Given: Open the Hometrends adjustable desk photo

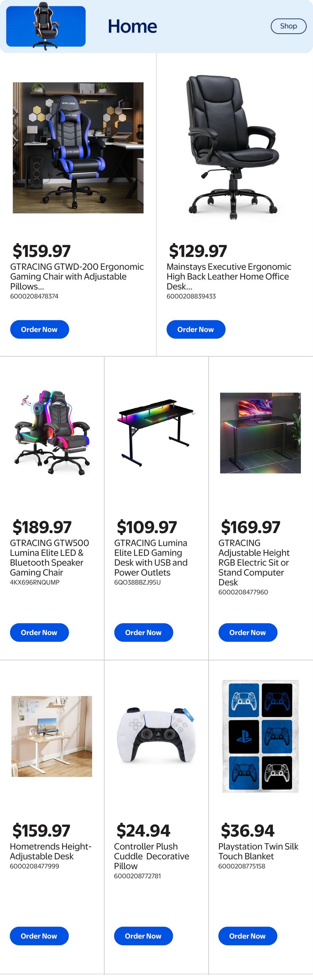Looking at the screenshot, I should point(52,736).
